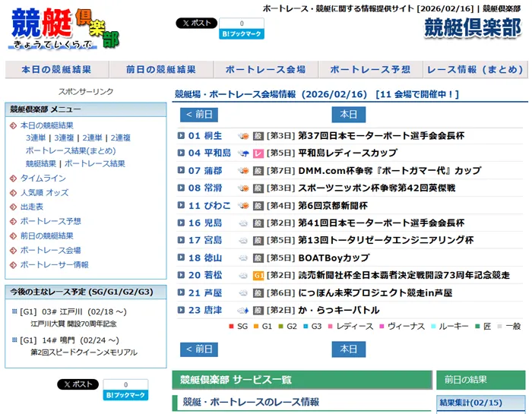Open the 読売新聞社杯全日本覇者決定戦 race link
The image size is (532, 414).
(404, 275)
